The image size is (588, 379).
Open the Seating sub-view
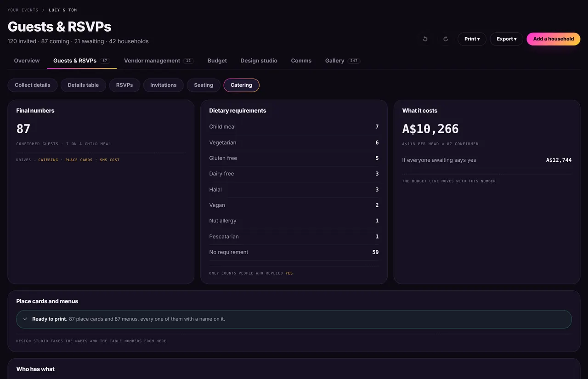coord(204,85)
